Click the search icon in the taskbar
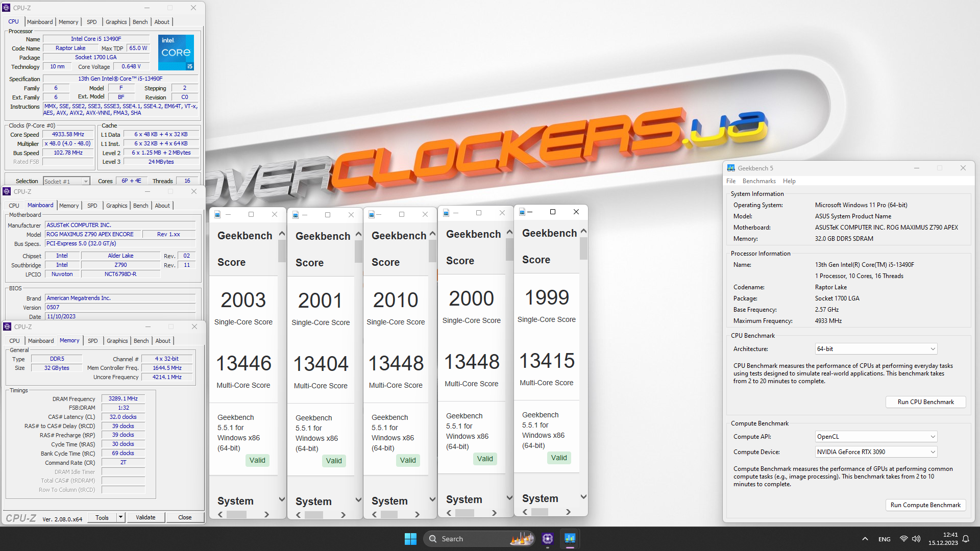 pos(433,538)
